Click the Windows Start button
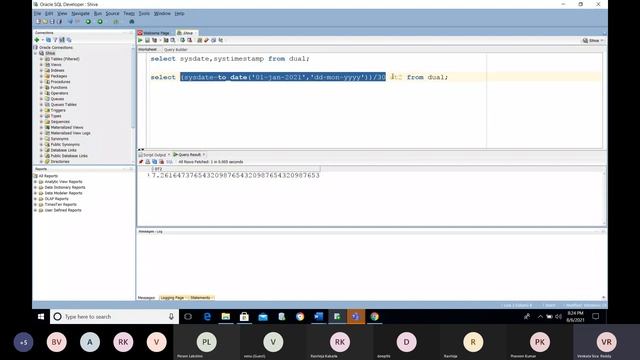The height and width of the screenshot is (360, 640). (x=41, y=316)
